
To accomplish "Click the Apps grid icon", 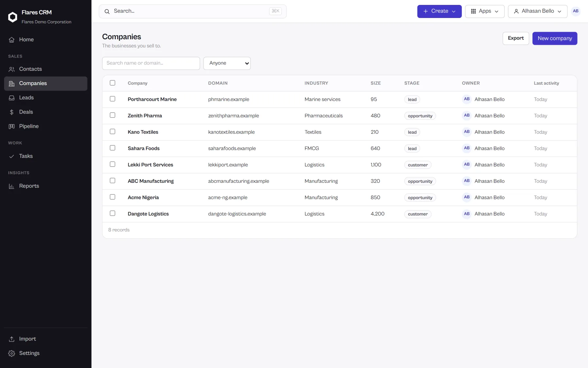I will tap(473, 11).
